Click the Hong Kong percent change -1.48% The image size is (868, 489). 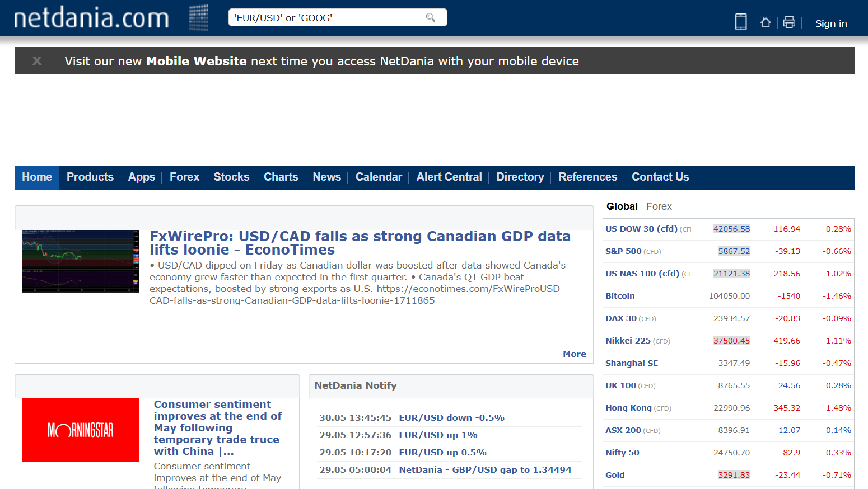click(x=837, y=408)
